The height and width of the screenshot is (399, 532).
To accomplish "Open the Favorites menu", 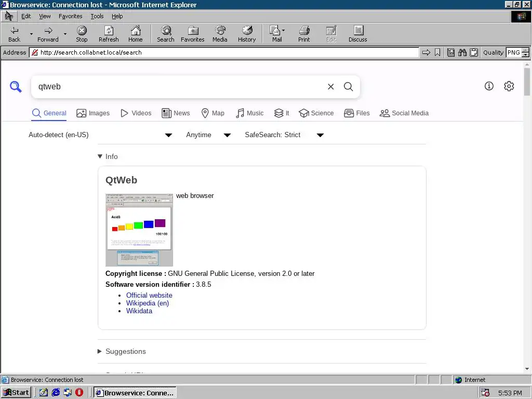I will pos(70,16).
